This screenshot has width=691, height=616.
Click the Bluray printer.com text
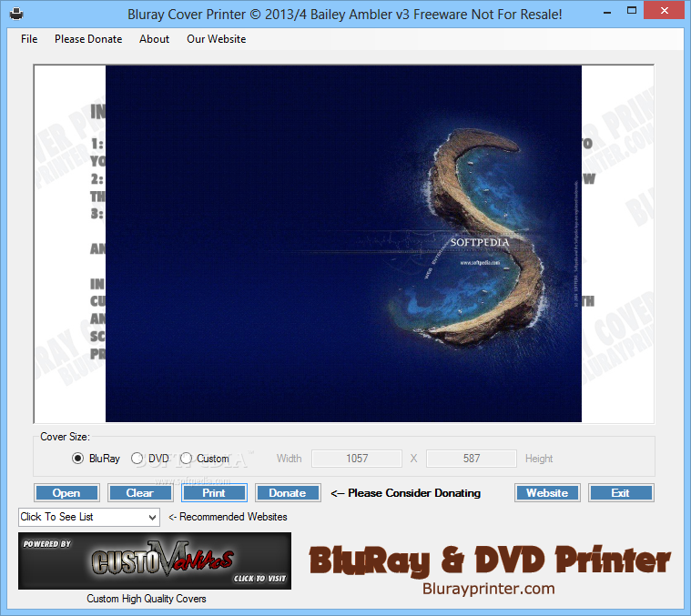pyautogui.click(x=488, y=589)
